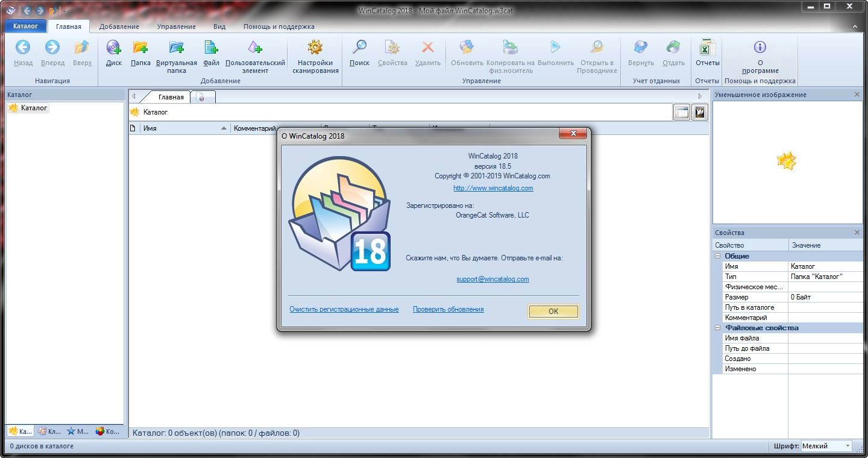Open the Каталог ribbon file menu

click(x=25, y=27)
